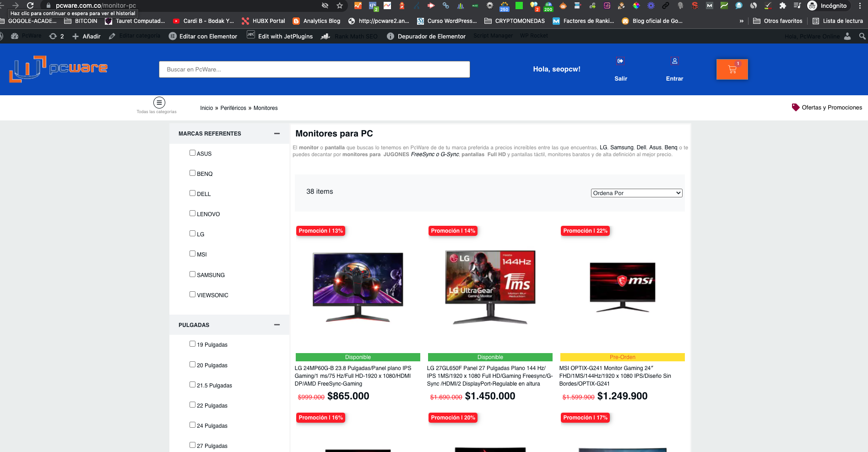
Task: Open Editar con Elementor in admin bar
Action: tap(203, 36)
